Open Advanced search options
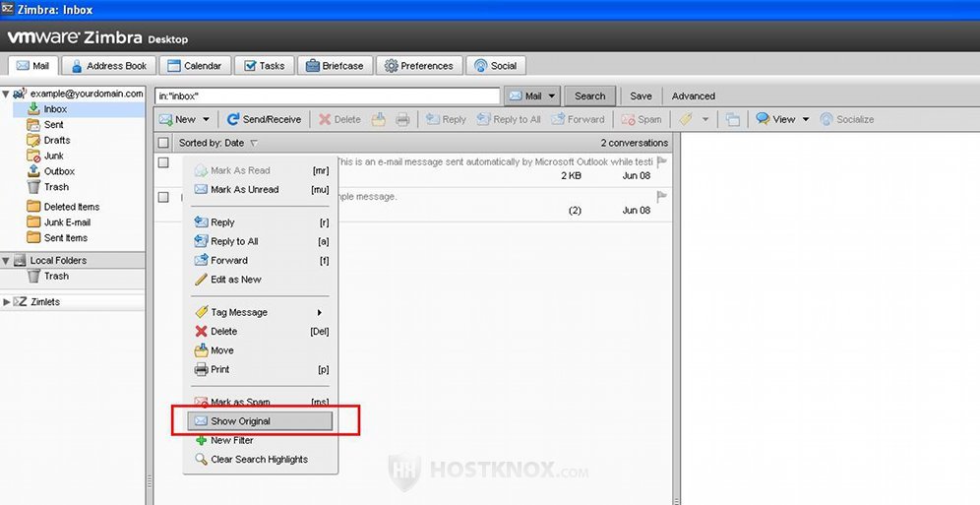980x505 pixels. point(693,96)
